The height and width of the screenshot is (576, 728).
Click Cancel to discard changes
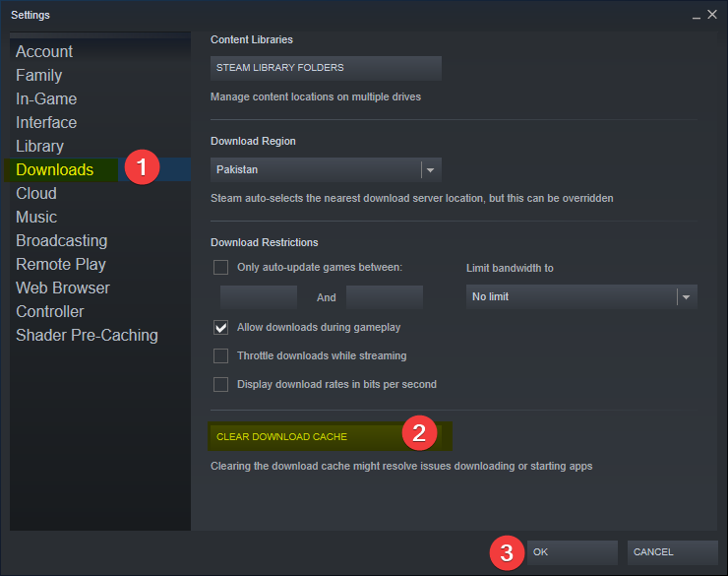672,552
